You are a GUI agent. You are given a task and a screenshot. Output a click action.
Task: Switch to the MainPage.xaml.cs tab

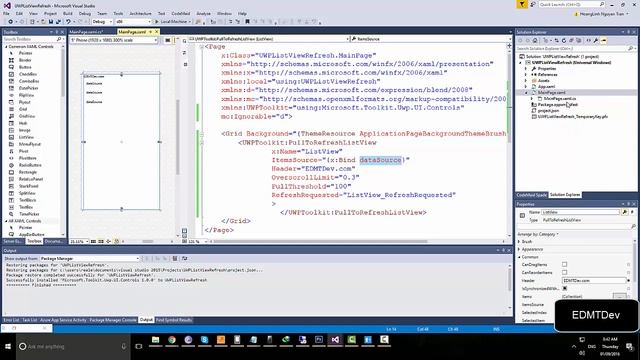[87, 31]
